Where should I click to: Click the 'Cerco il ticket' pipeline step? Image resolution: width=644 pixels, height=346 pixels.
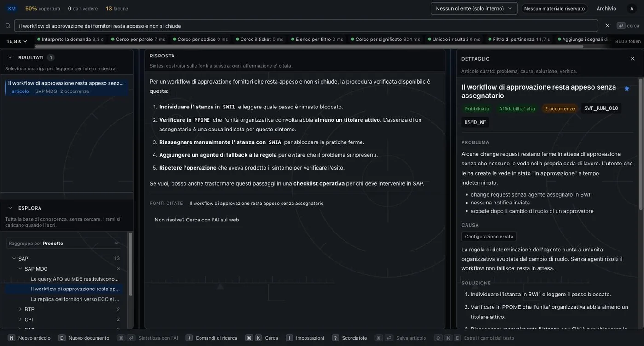(259, 39)
